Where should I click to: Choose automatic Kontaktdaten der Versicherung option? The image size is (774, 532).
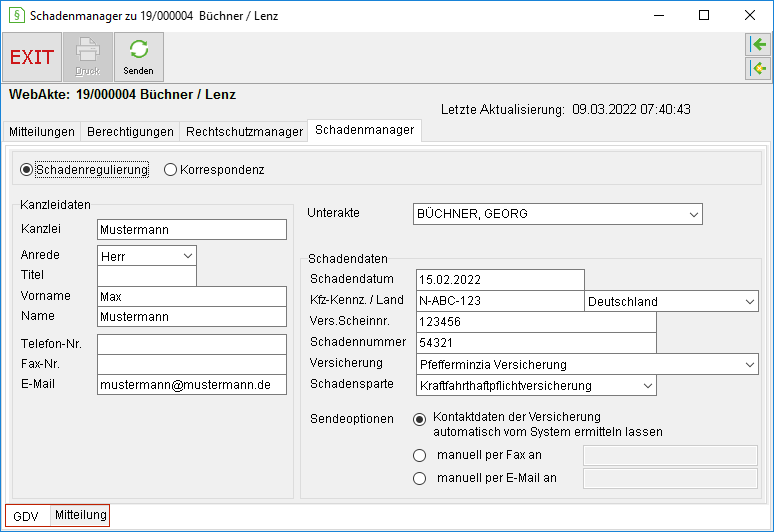(420, 419)
